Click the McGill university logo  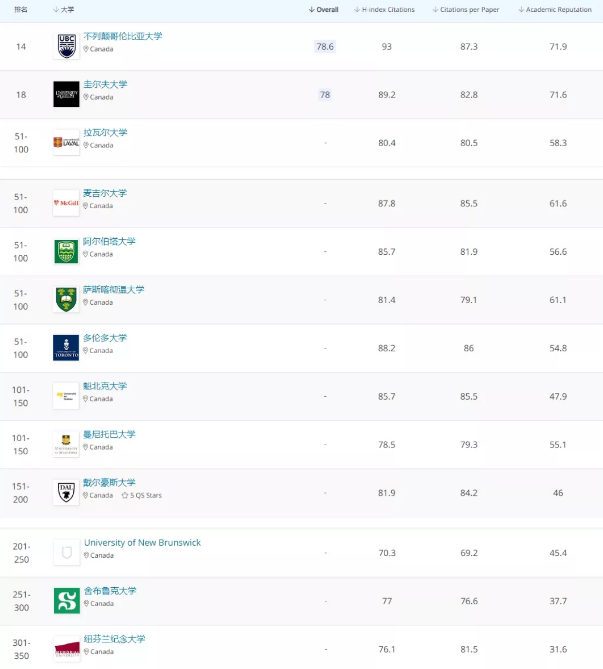tap(66, 203)
